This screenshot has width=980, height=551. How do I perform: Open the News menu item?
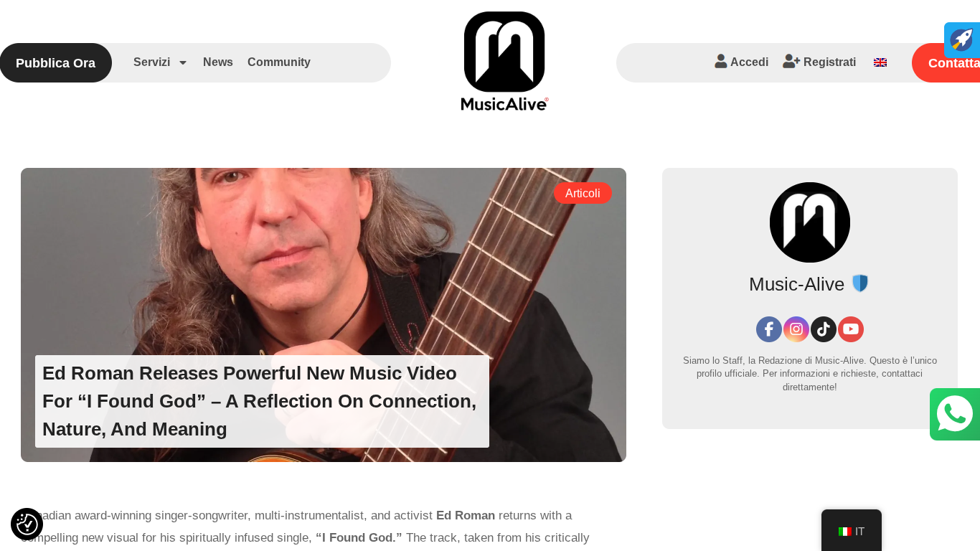coord(218,62)
